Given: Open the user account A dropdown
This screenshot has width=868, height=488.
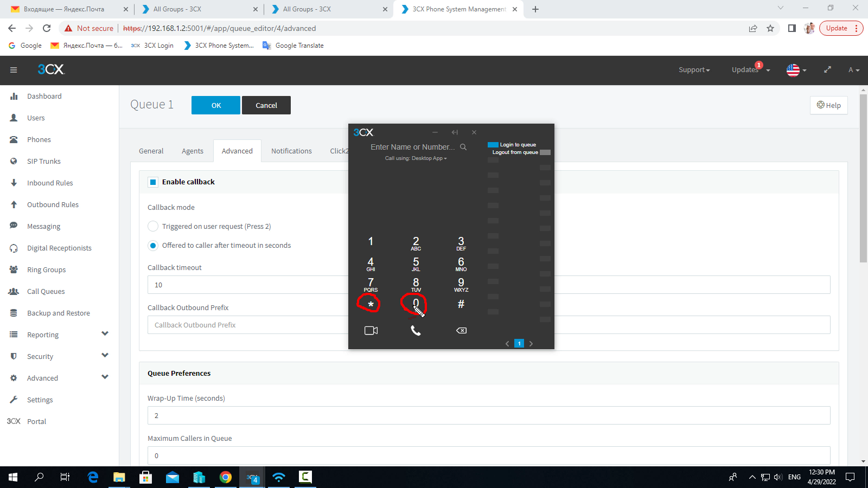Looking at the screenshot, I should pyautogui.click(x=854, y=70).
